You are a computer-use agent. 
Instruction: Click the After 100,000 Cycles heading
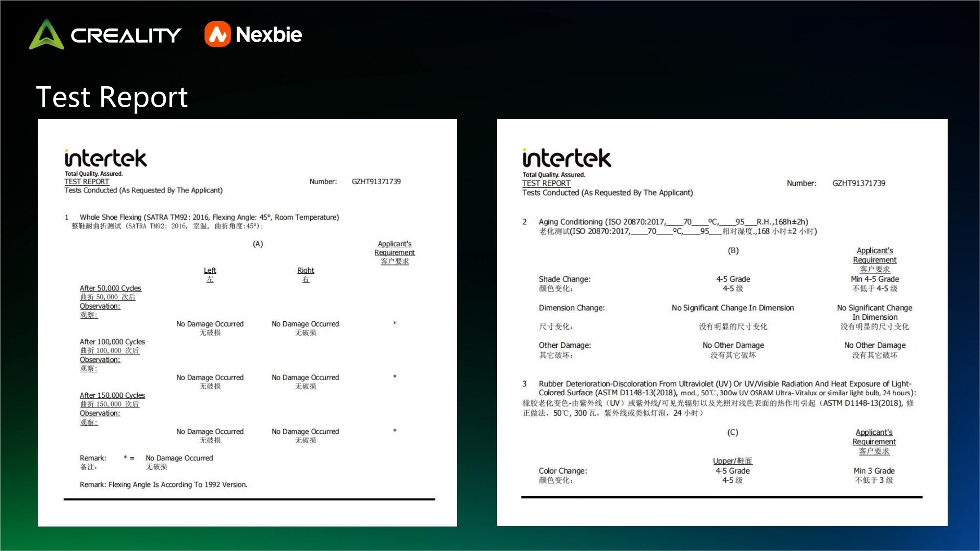click(x=112, y=341)
